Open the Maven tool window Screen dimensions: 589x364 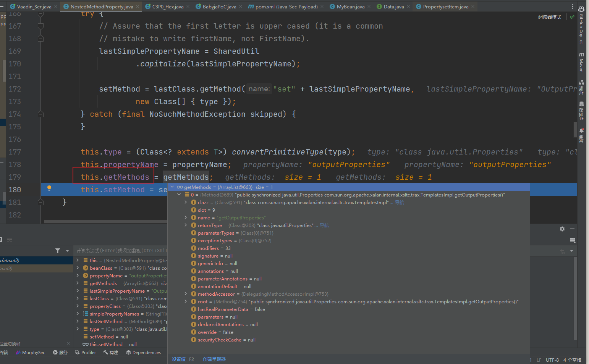tap(581, 62)
